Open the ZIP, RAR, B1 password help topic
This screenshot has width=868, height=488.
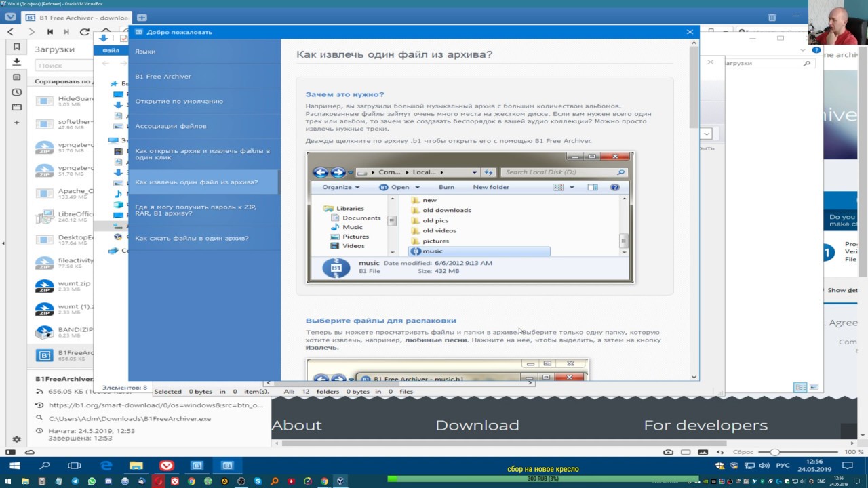[204, 210]
